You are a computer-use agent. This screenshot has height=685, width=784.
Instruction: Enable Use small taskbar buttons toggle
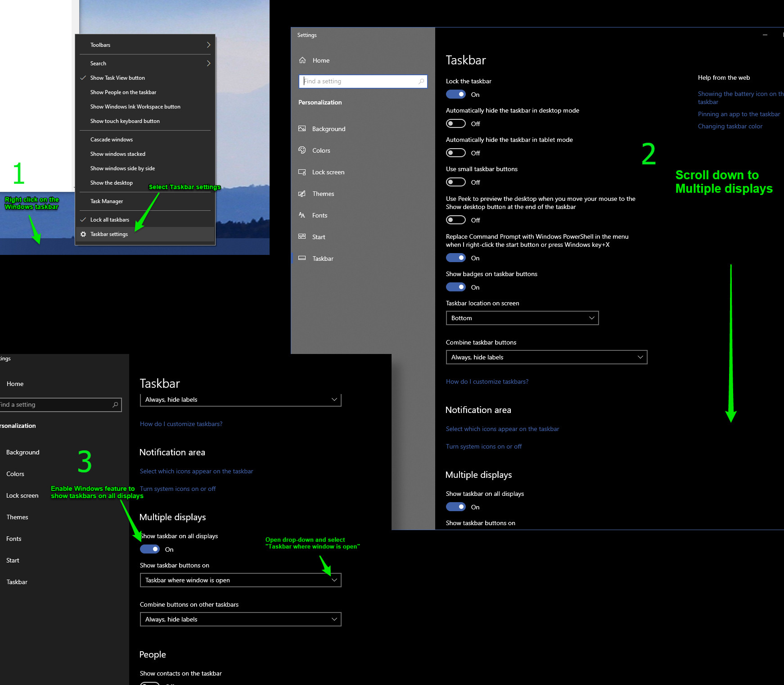(455, 182)
